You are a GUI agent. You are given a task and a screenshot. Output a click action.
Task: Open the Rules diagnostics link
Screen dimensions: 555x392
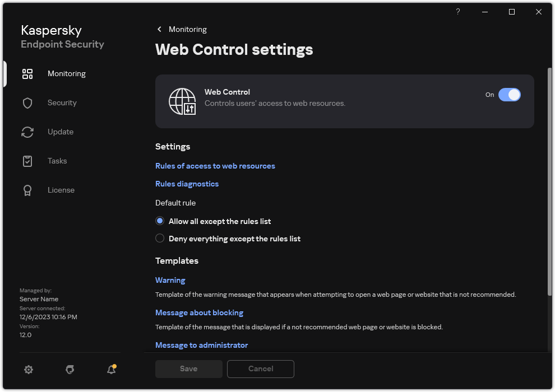pyautogui.click(x=187, y=184)
